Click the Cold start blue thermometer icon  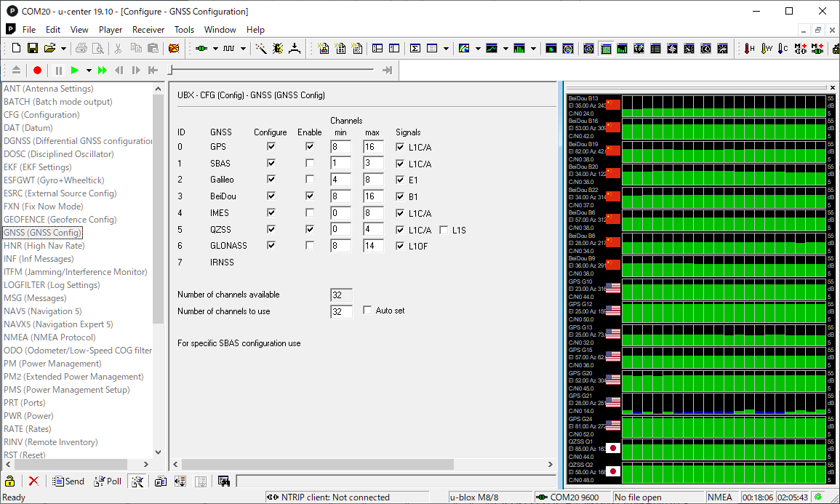(x=783, y=48)
